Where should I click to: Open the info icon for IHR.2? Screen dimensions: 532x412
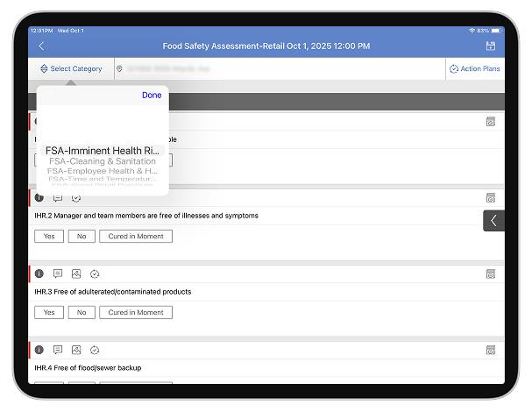pyautogui.click(x=39, y=198)
